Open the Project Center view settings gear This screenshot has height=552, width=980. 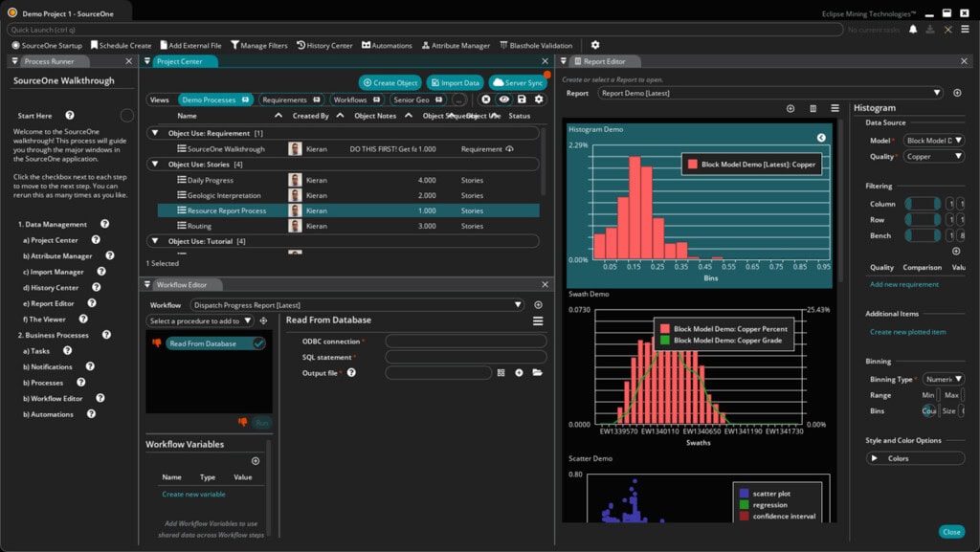tap(539, 99)
